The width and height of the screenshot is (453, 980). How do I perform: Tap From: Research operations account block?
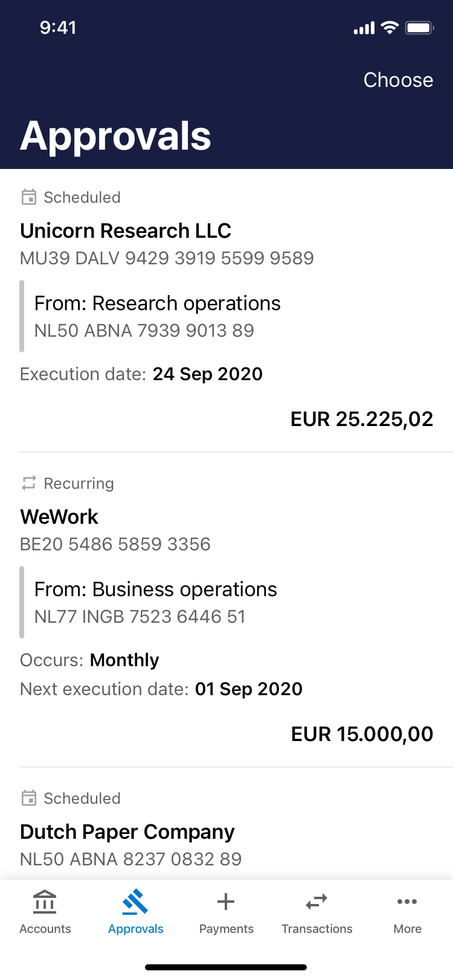tap(157, 316)
